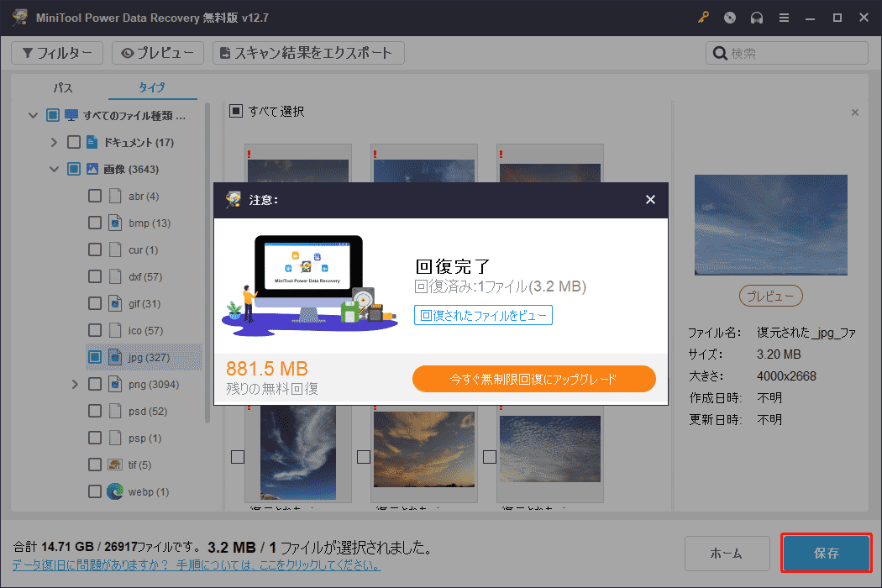The height and width of the screenshot is (588, 882).
Task: Click the 保存 save button
Action: point(826,553)
